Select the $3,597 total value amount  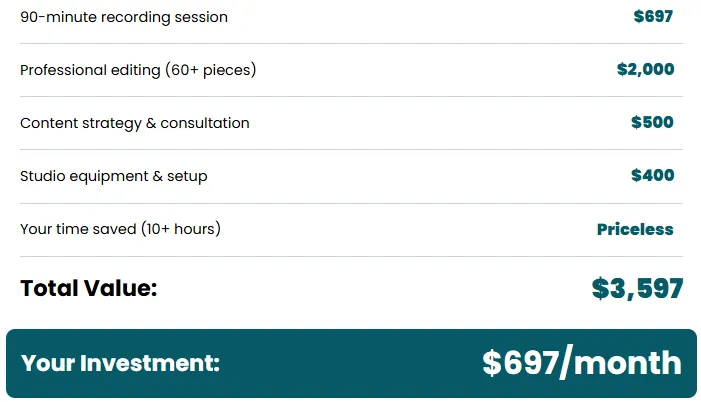pyautogui.click(x=637, y=289)
